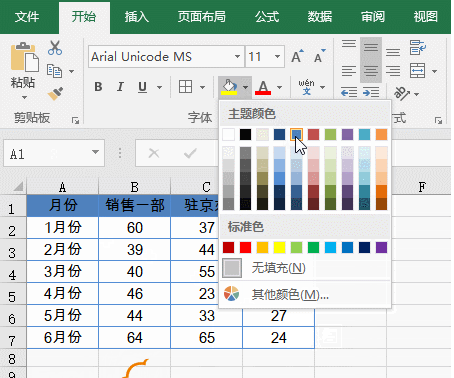Expand the 粘贴 paste options arrow
454x378 pixels.
coord(24,98)
